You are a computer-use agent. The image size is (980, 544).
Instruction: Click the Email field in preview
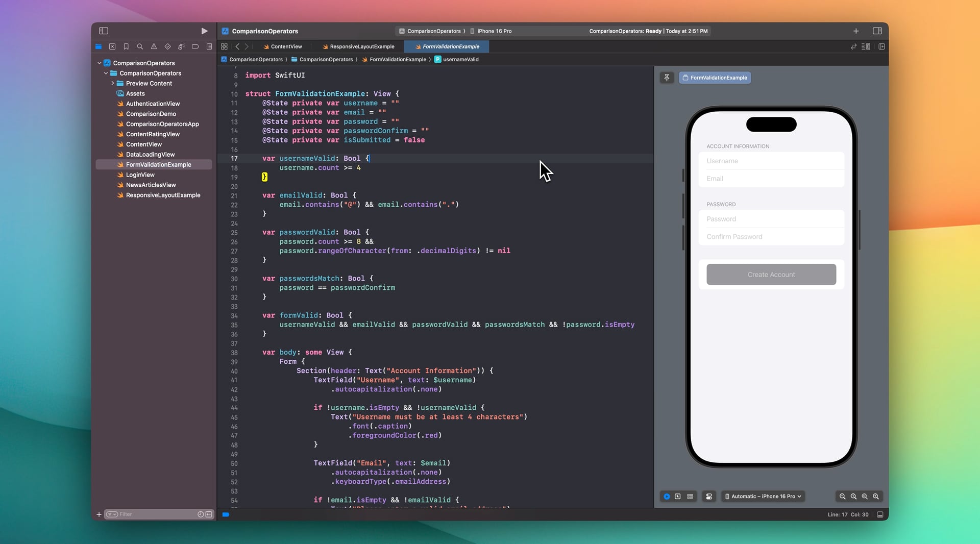[771, 179]
